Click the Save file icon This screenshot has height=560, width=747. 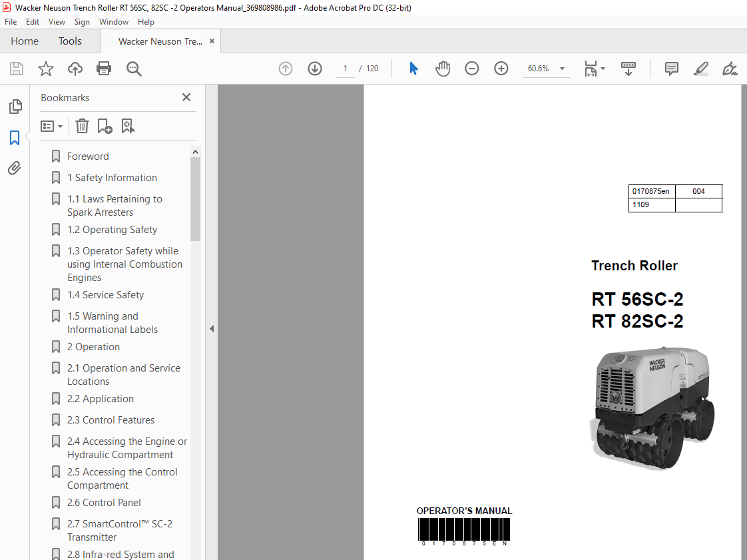pyautogui.click(x=16, y=69)
